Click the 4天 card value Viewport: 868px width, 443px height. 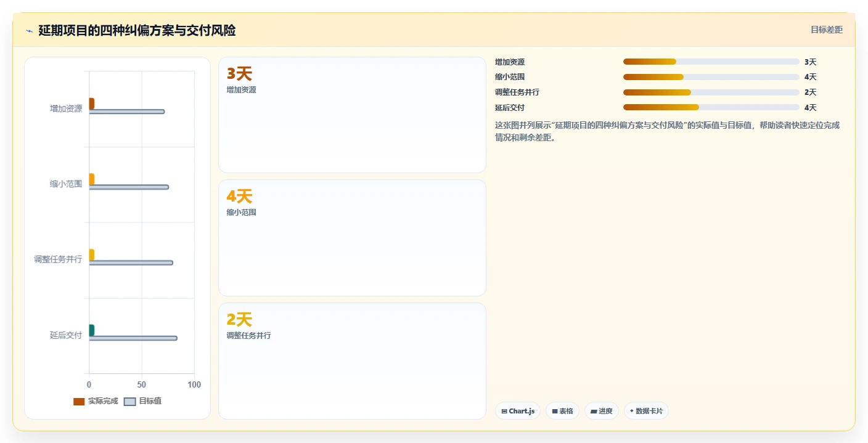pos(239,197)
